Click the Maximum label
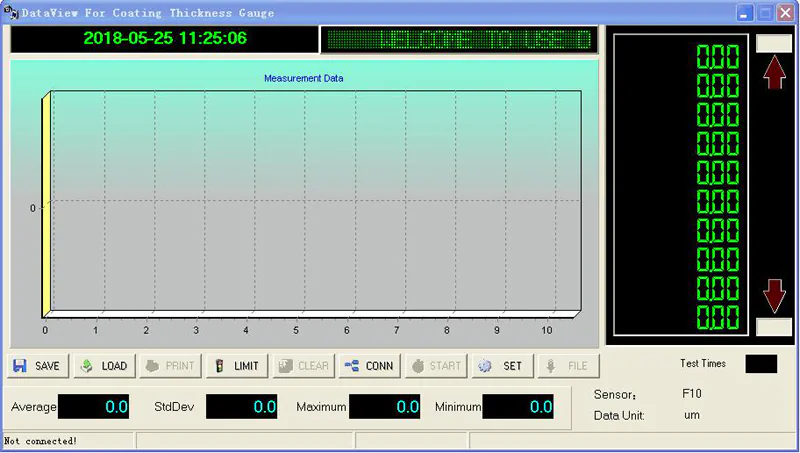 [x=321, y=407]
